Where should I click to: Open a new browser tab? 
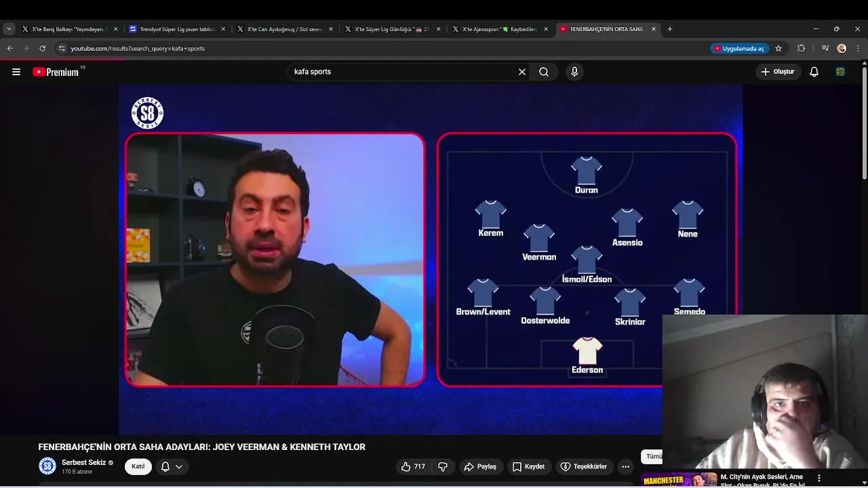(x=670, y=29)
